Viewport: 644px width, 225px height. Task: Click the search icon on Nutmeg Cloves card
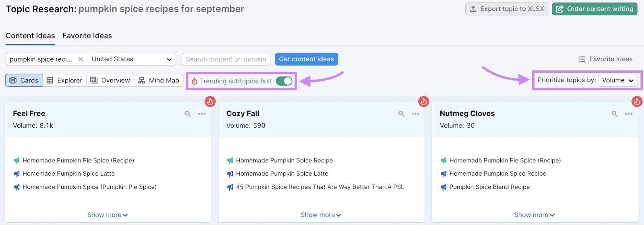(x=615, y=114)
